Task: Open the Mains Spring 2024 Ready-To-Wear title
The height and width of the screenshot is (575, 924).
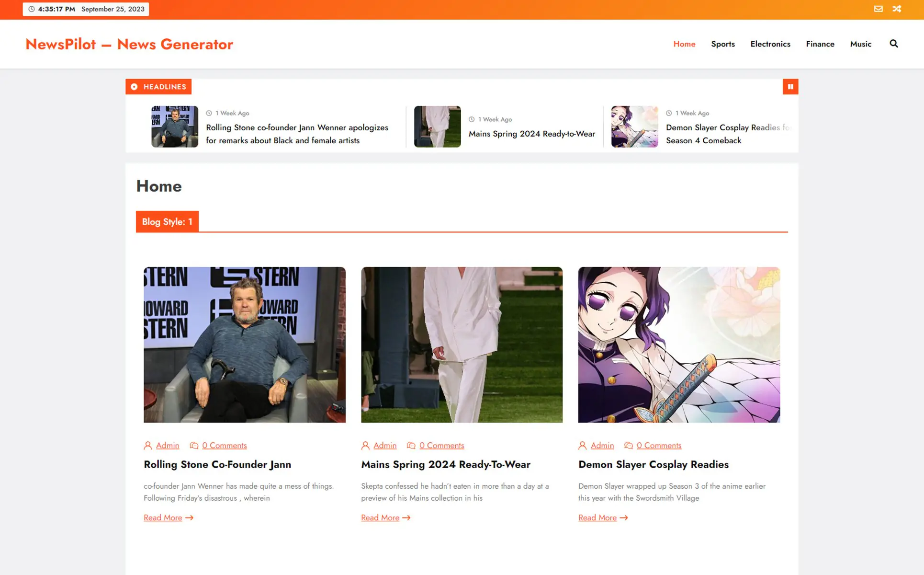Action: pos(446,465)
